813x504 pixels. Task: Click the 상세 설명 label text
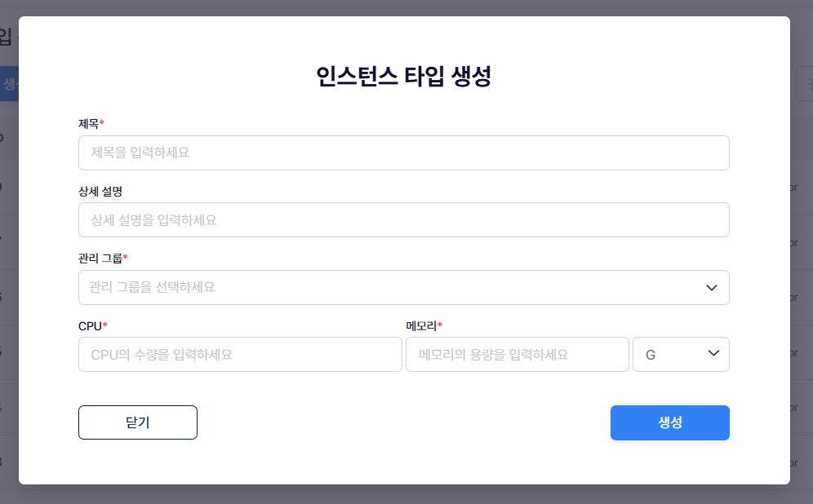coord(100,191)
